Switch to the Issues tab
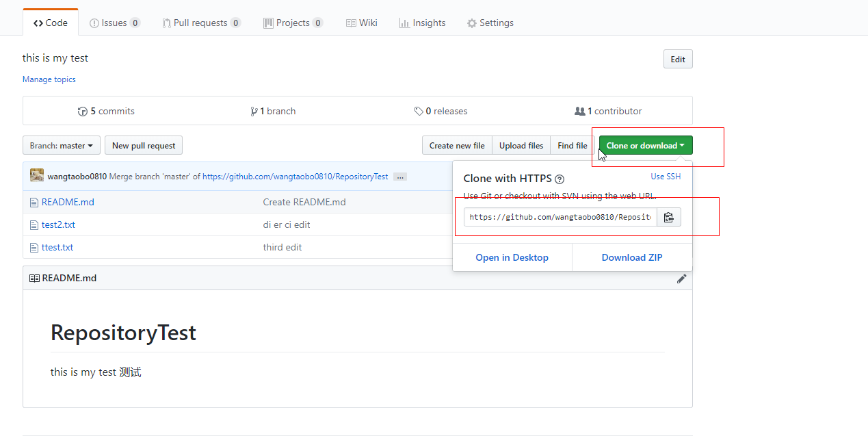Image resolution: width=868 pixels, height=438 pixels. (114, 23)
